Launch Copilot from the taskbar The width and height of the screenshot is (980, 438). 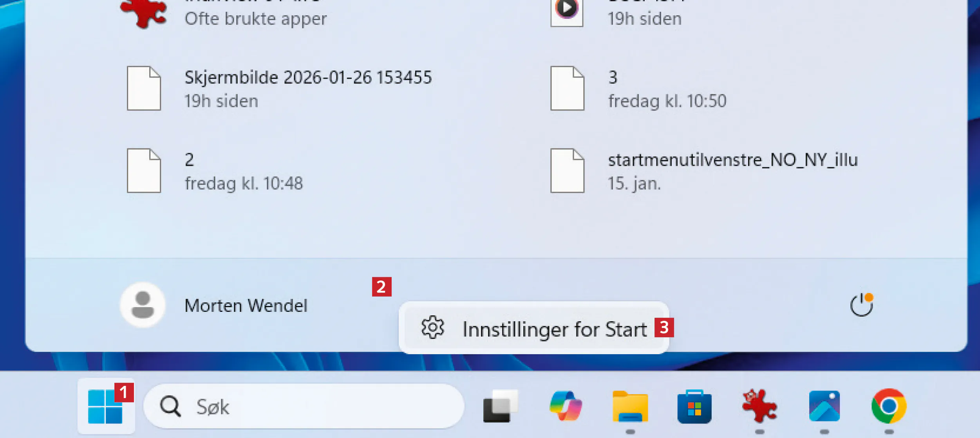coord(565,406)
